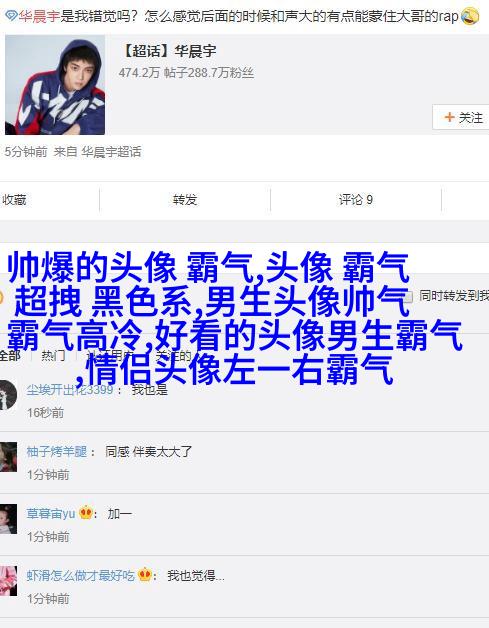The image size is (489, 628).
Task: Click the laughing-crying emoji after rap
Action: (x=470, y=16)
